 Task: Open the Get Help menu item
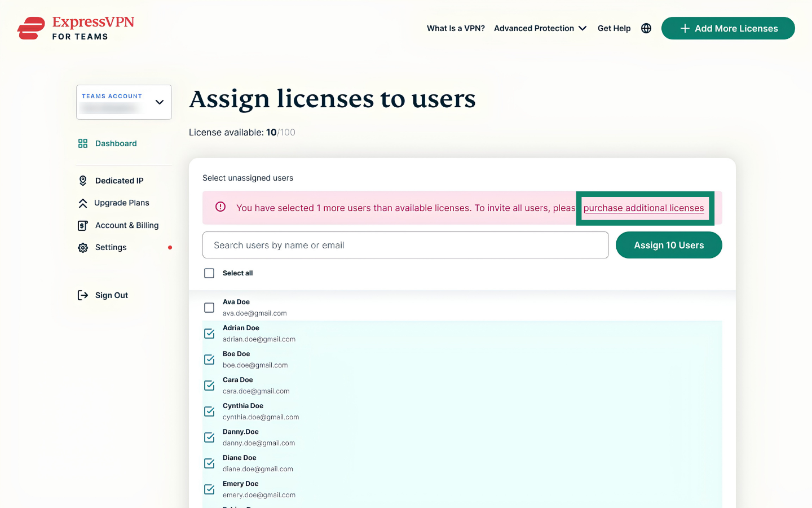tap(614, 28)
